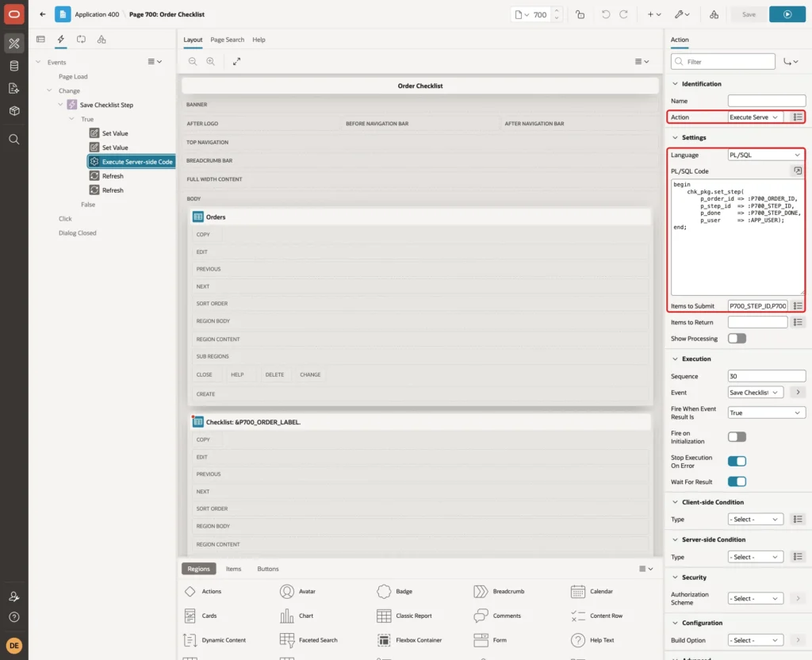The image size is (812, 660).
Task: Expand layout to full screen
Action: coord(236,62)
